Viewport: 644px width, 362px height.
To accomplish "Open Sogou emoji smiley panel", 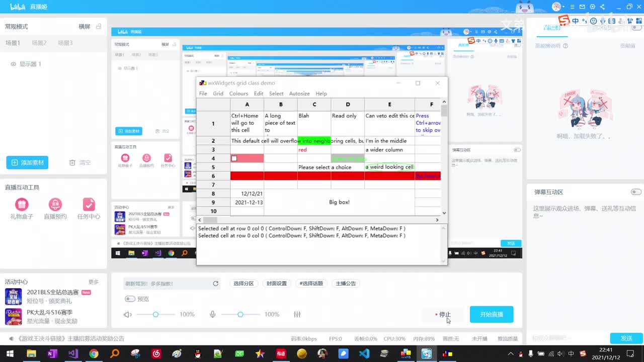I will [x=593, y=21].
